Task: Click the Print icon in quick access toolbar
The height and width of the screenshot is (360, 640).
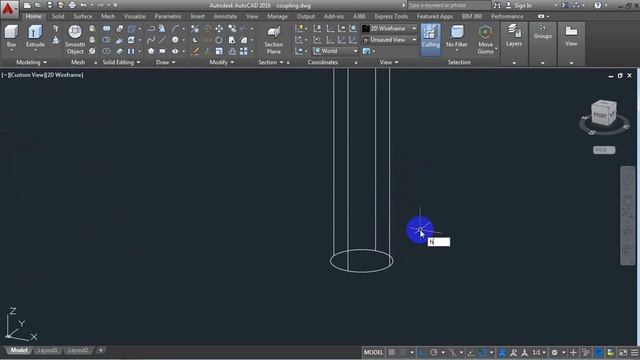Action: point(72,5)
